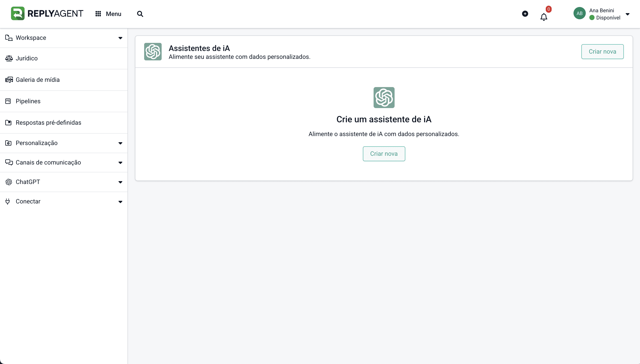Click the Conectar plug icon

tap(8, 201)
